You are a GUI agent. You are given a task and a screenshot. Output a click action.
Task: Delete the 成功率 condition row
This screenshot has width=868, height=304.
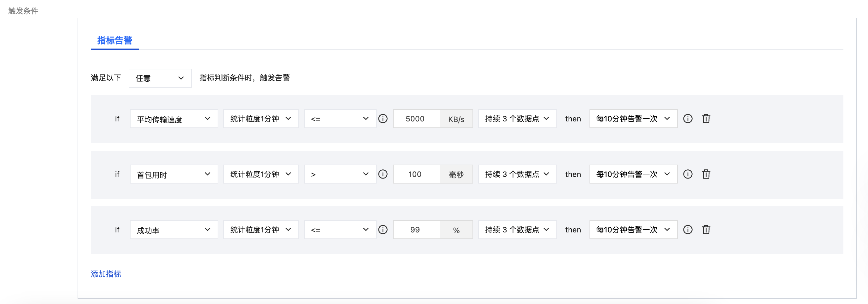[706, 230]
